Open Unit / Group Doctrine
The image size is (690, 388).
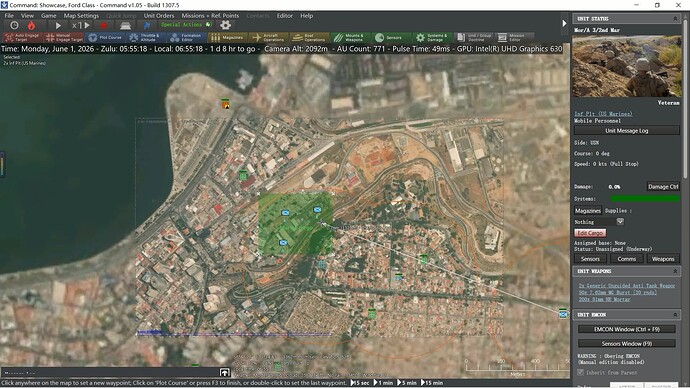474,37
